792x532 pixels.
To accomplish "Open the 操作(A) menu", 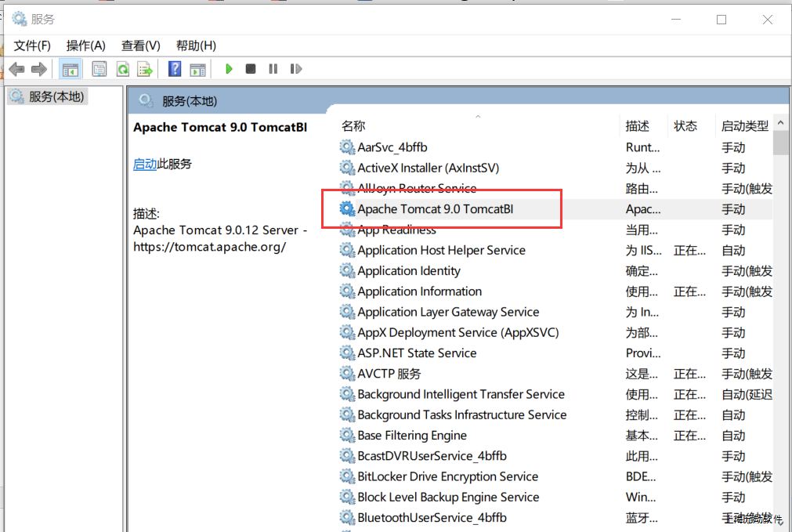I will coord(86,45).
